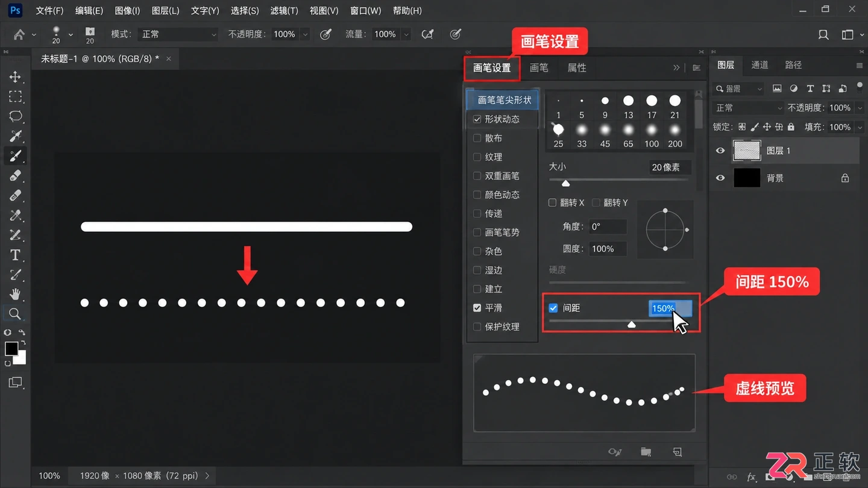Select the Eraser tool
The image size is (868, 488).
[x=15, y=175]
